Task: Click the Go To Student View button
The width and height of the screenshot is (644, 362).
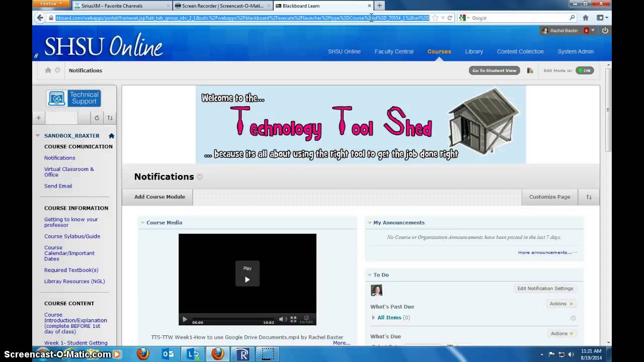Action: coord(495,70)
